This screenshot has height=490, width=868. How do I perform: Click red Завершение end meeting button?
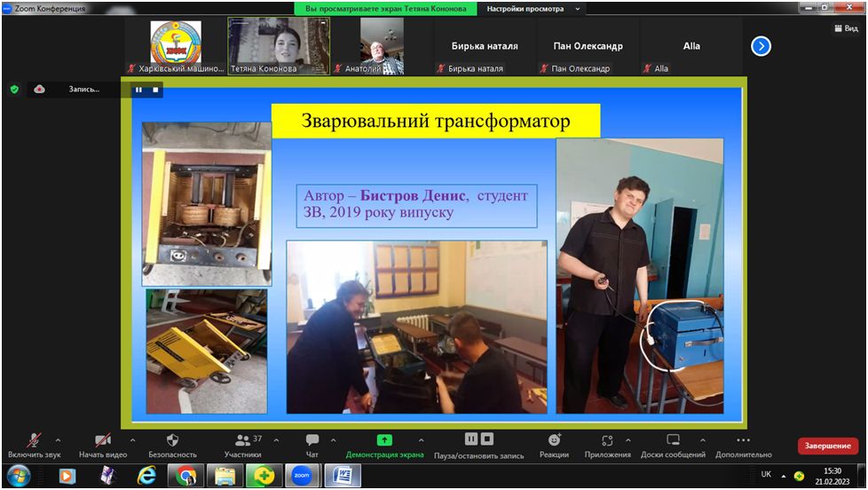click(827, 446)
